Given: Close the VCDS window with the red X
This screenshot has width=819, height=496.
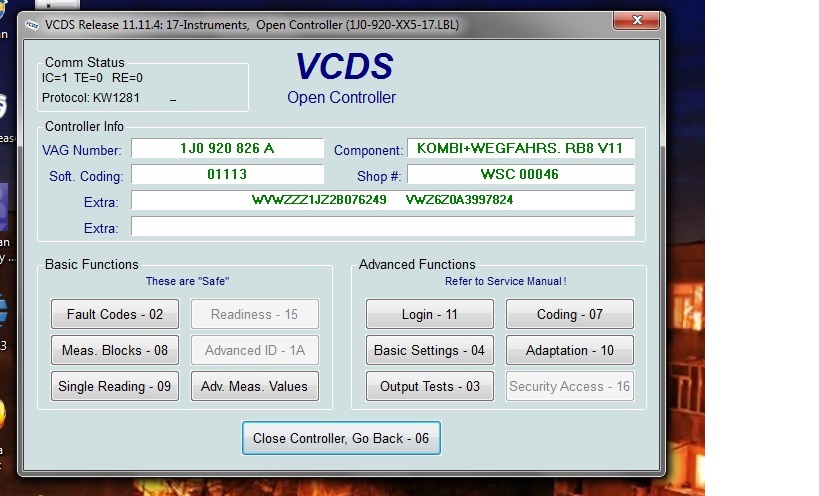Looking at the screenshot, I should click(637, 20).
